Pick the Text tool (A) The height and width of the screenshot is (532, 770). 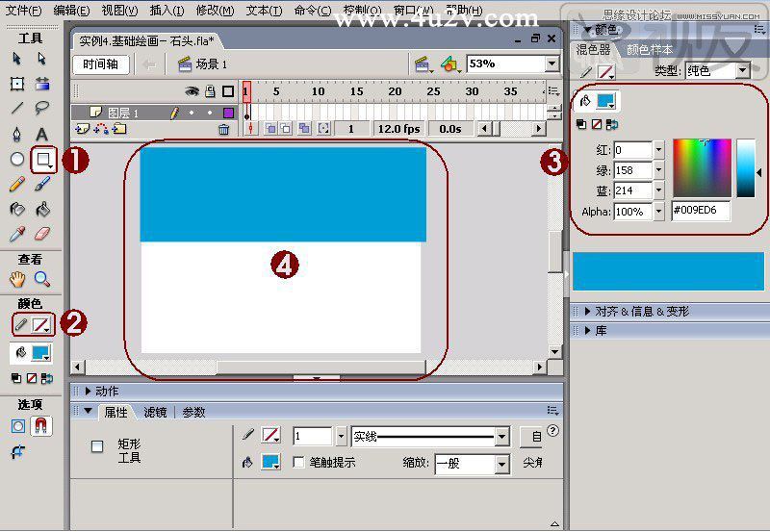click(42, 134)
